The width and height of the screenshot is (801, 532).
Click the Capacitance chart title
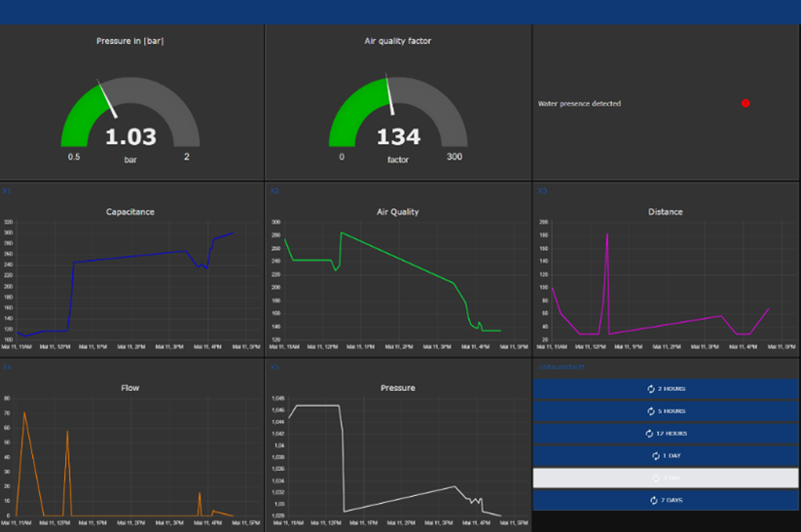pos(129,211)
